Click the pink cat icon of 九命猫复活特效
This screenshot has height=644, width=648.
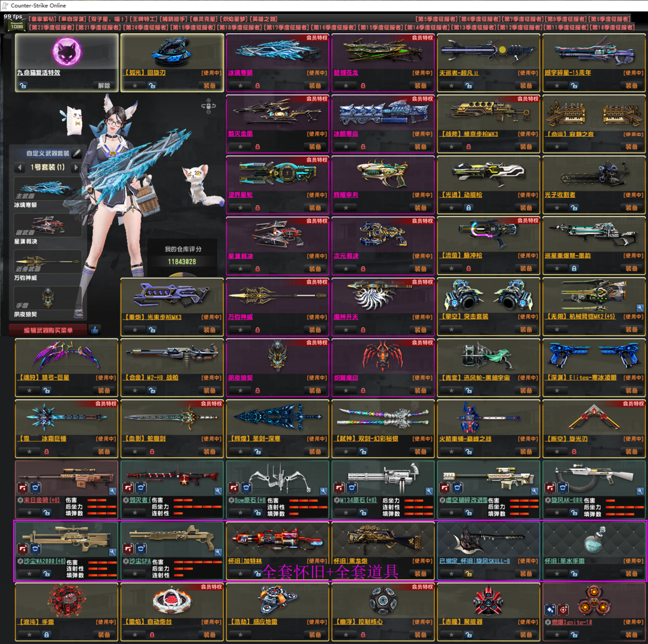click(x=67, y=52)
